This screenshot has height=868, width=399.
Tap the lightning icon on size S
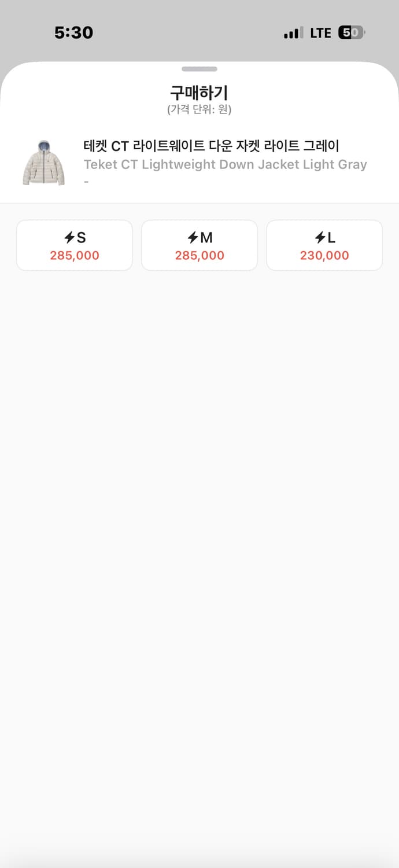tap(69, 237)
